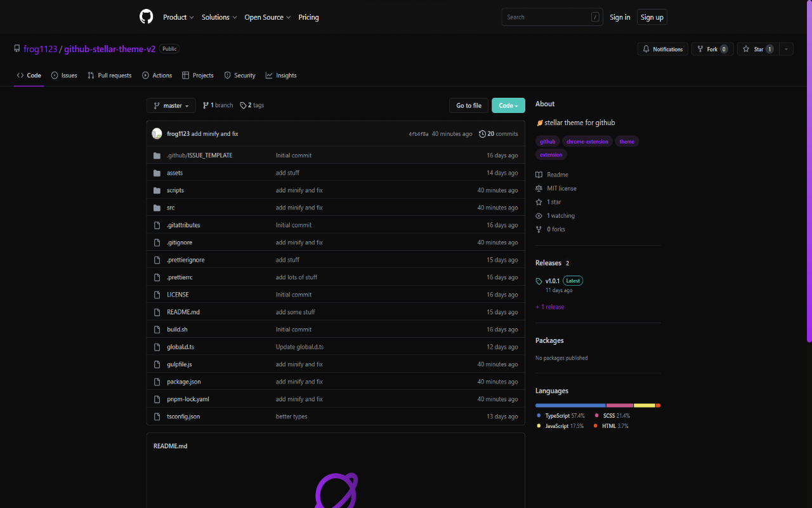812x508 pixels.
Task: Click the search input field
Action: tap(551, 17)
